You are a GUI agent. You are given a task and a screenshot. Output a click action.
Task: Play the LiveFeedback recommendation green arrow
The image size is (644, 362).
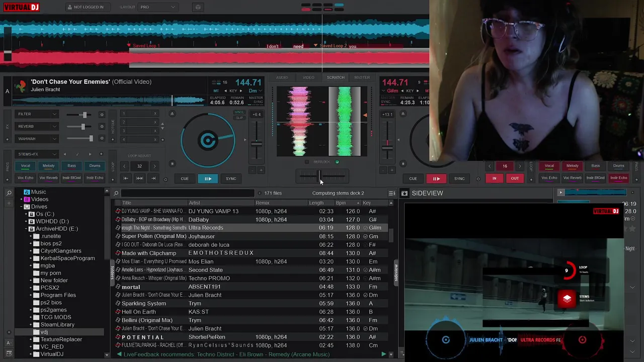click(x=384, y=354)
